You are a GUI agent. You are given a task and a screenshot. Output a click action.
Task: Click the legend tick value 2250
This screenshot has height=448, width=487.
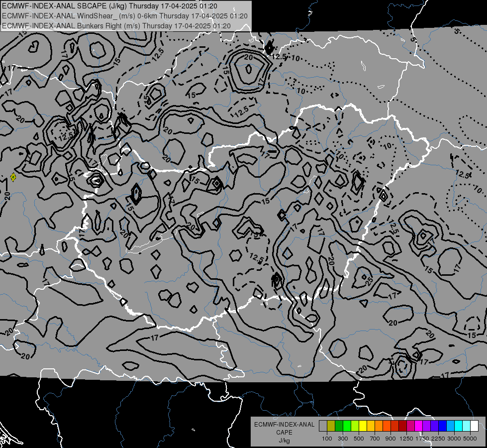coord(438,439)
